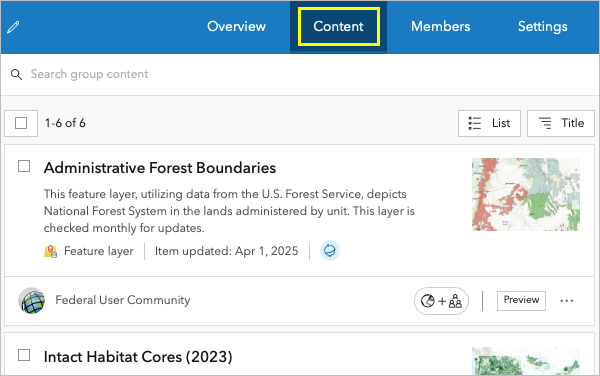
Task: Open the Title sort dropdown
Action: (x=561, y=123)
